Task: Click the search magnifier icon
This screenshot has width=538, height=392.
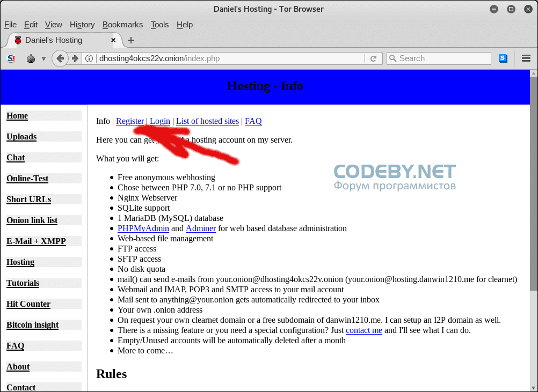Action: point(393,58)
